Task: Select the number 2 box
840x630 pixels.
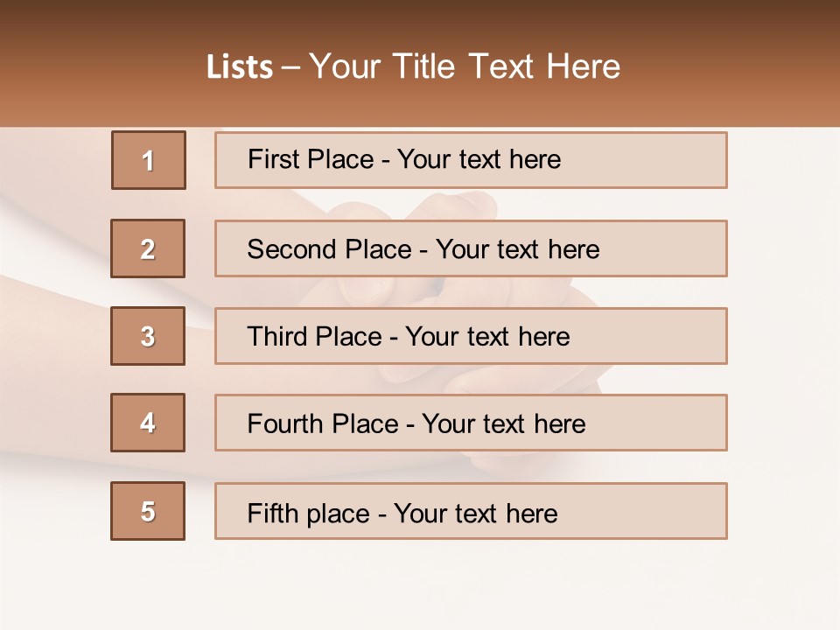Action: coord(148,248)
